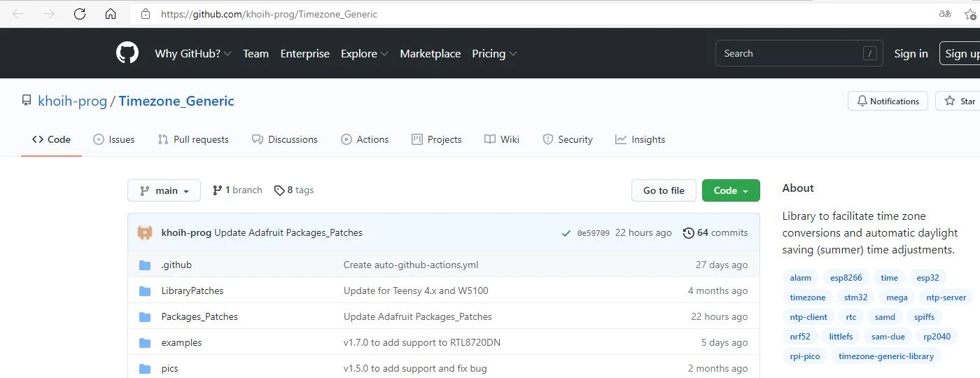Open the Timezone_Generic repository name link

click(176, 101)
